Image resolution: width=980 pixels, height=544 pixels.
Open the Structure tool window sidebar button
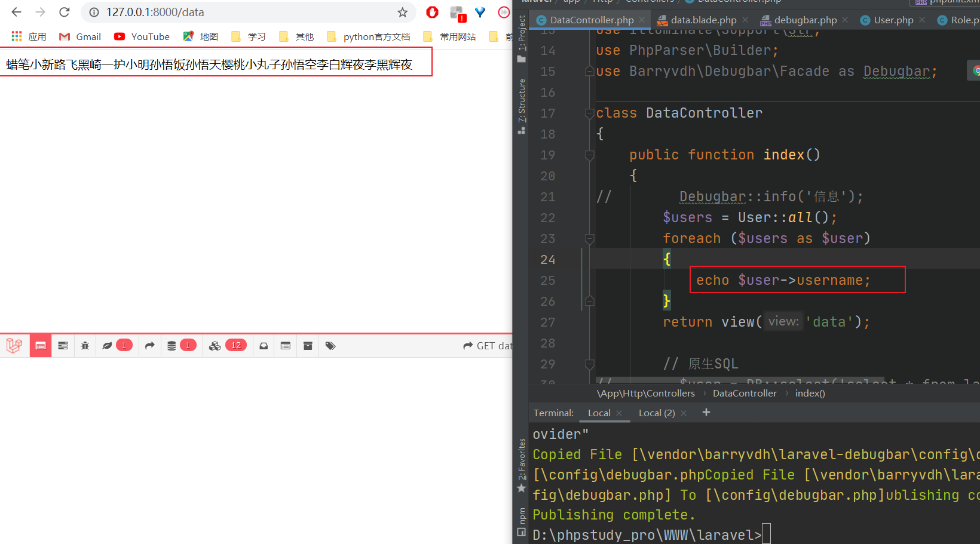[x=522, y=106]
